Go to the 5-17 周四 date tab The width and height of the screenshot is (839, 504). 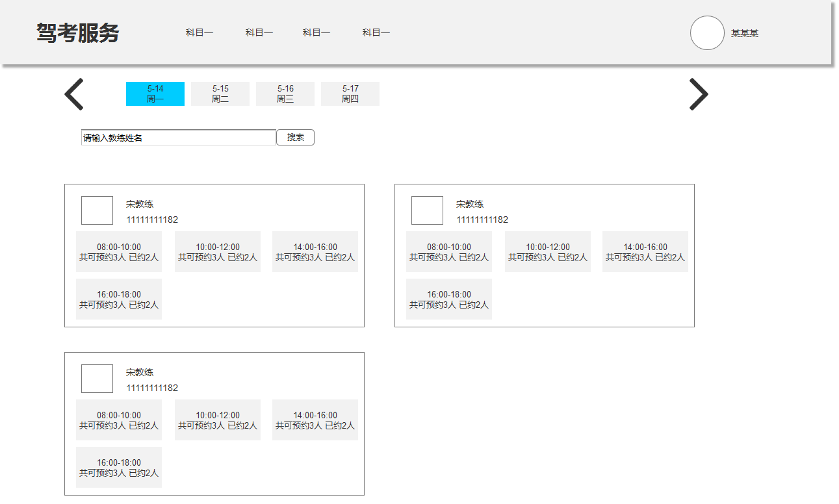(350, 94)
